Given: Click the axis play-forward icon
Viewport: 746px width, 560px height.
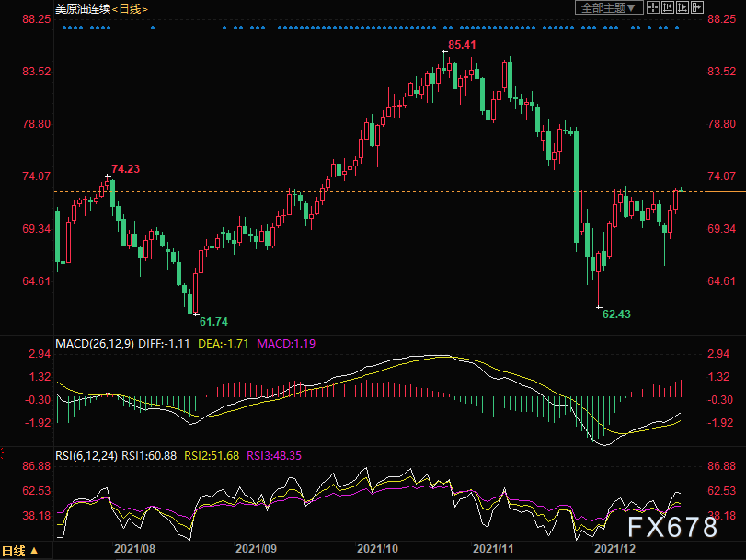Looking at the screenshot, I should click(683, 7).
